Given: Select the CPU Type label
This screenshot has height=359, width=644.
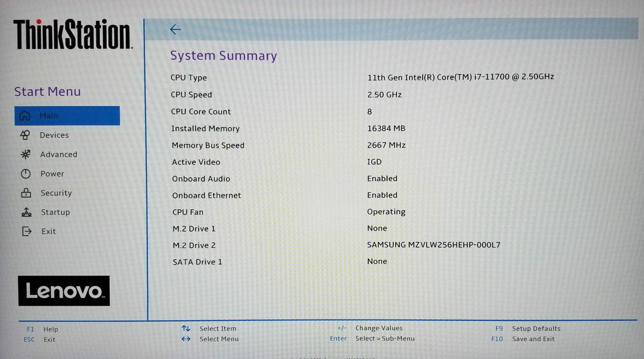Looking at the screenshot, I should point(189,78).
